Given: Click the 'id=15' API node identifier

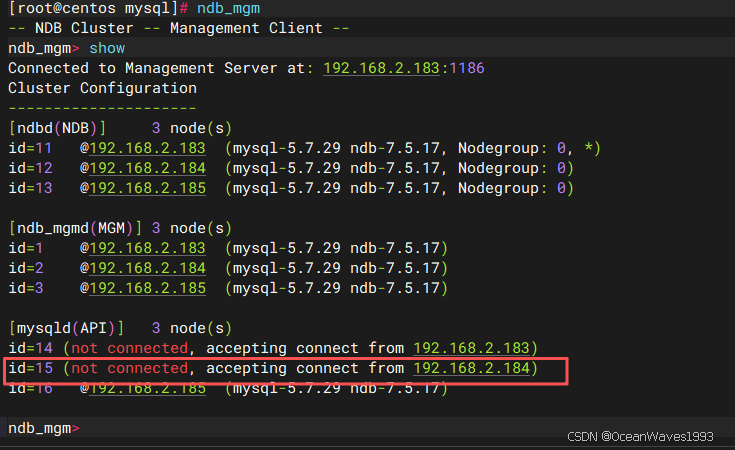Looking at the screenshot, I should click(x=30, y=368).
